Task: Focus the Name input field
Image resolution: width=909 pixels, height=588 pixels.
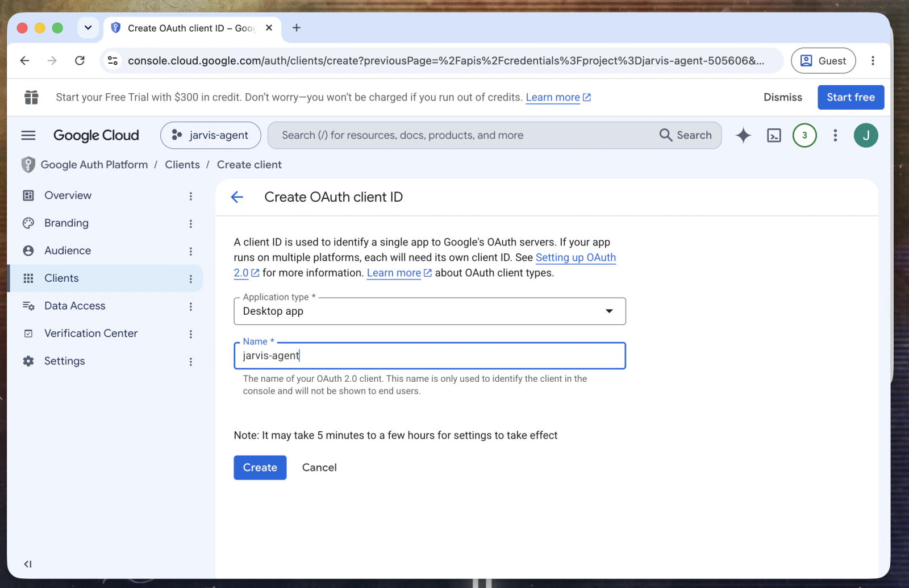Action: 430,356
